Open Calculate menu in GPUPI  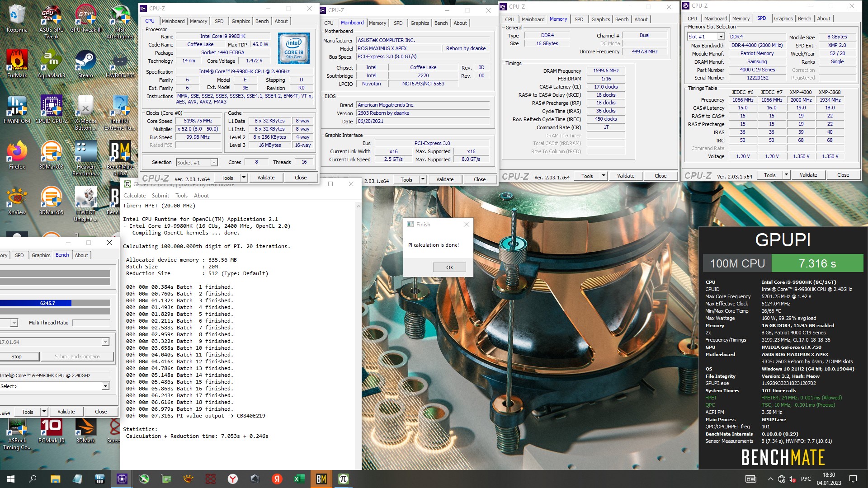pos(135,196)
